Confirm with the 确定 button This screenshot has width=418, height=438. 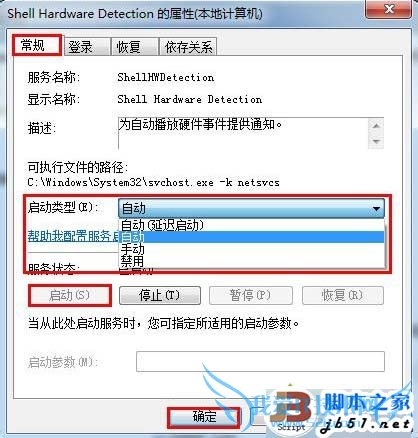tap(204, 417)
